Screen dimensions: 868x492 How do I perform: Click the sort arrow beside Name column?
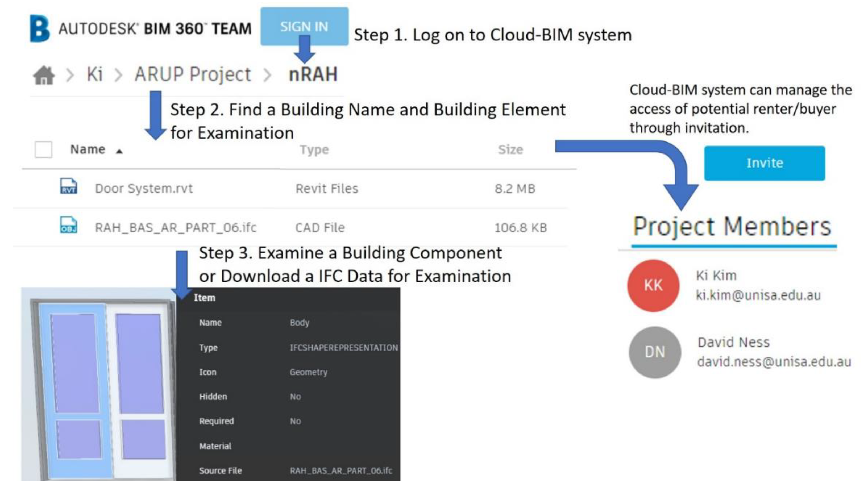pos(119,151)
